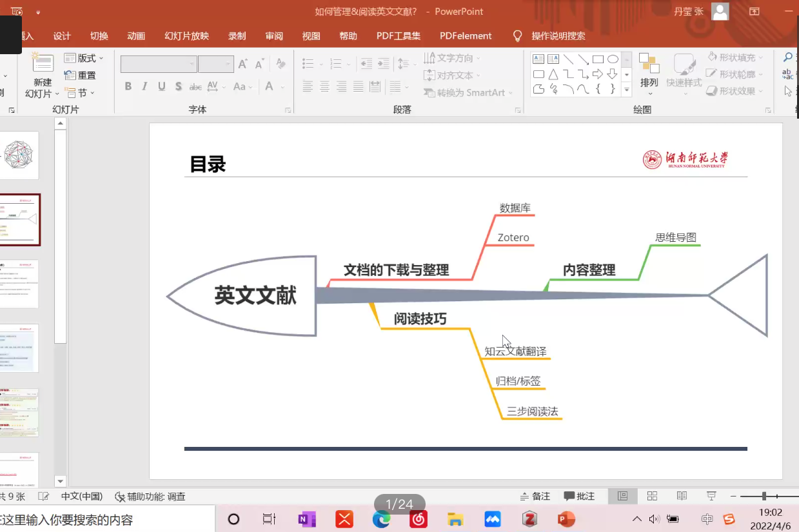Switch to reading view in status bar
The height and width of the screenshot is (532, 799).
coord(682,496)
